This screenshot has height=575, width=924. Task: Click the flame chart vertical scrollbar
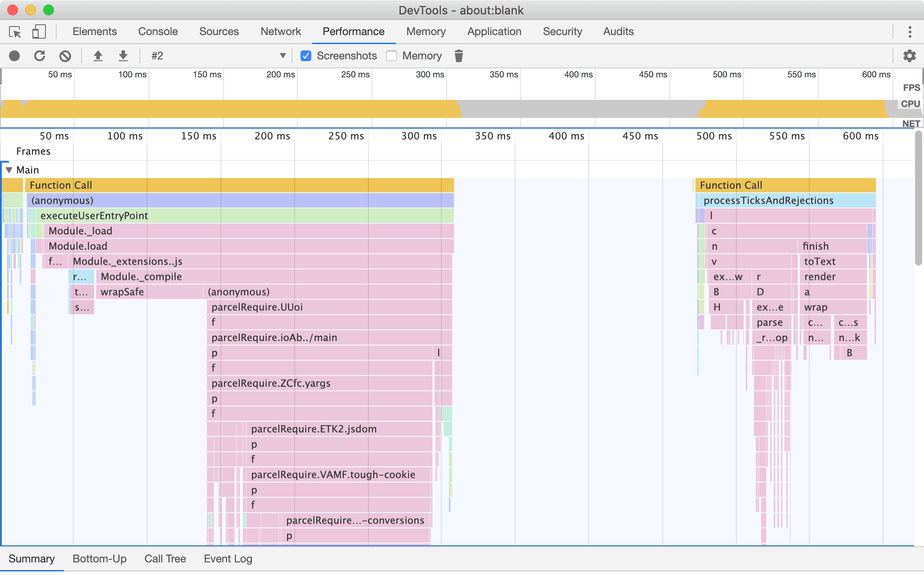click(919, 198)
